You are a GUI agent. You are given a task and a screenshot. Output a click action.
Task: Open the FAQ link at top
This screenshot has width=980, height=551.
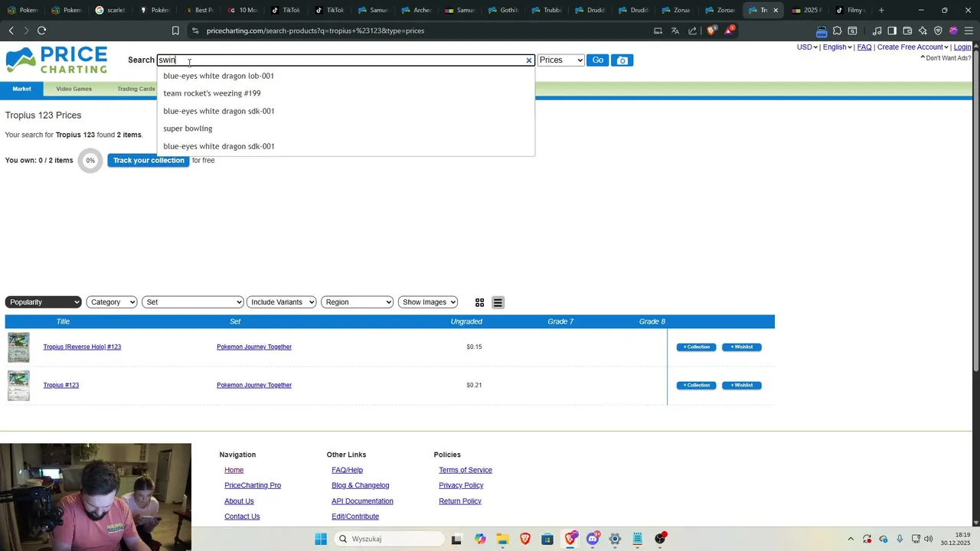tap(864, 47)
